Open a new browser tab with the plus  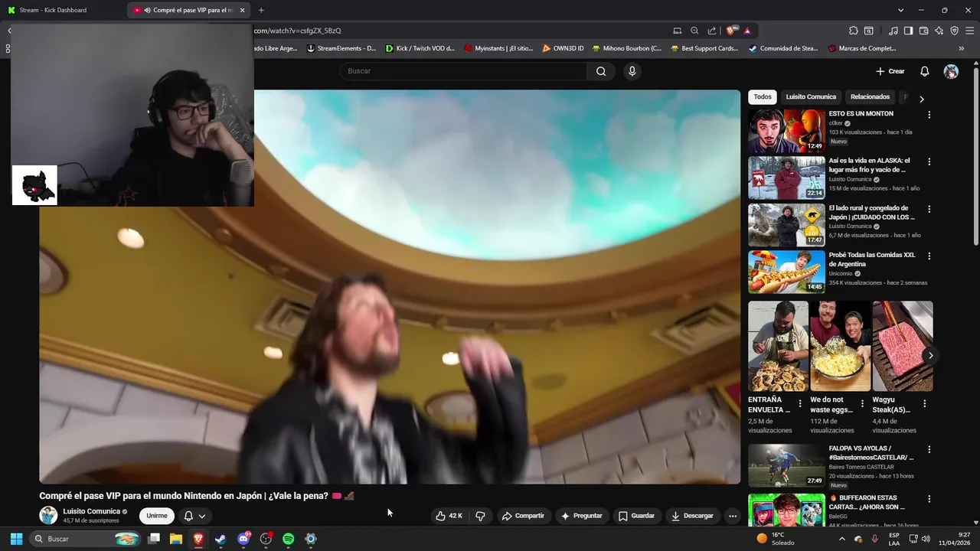(261, 10)
